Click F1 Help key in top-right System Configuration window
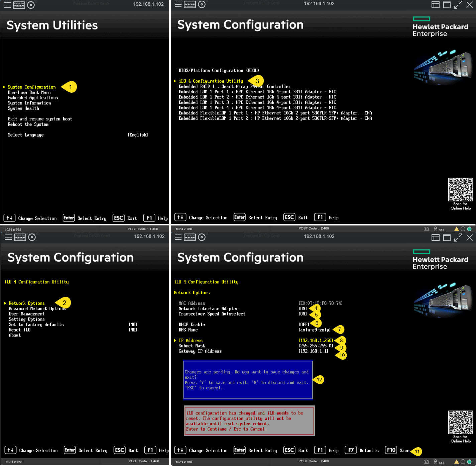476x466 pixels. tap(320, 217)
